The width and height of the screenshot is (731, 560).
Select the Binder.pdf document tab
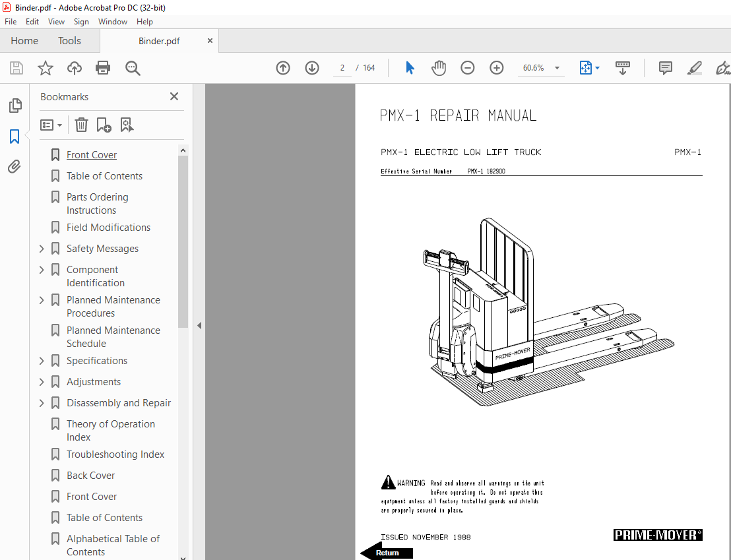click(159, 41)
